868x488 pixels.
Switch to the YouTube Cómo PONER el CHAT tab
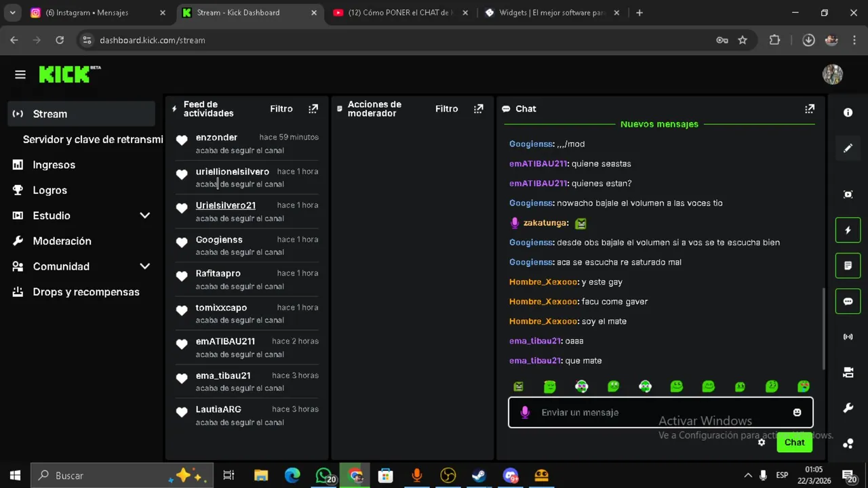coord(400,12)
